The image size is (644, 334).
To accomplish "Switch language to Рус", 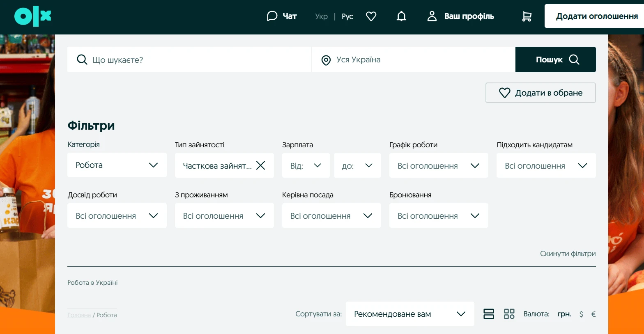I will 347,16.
